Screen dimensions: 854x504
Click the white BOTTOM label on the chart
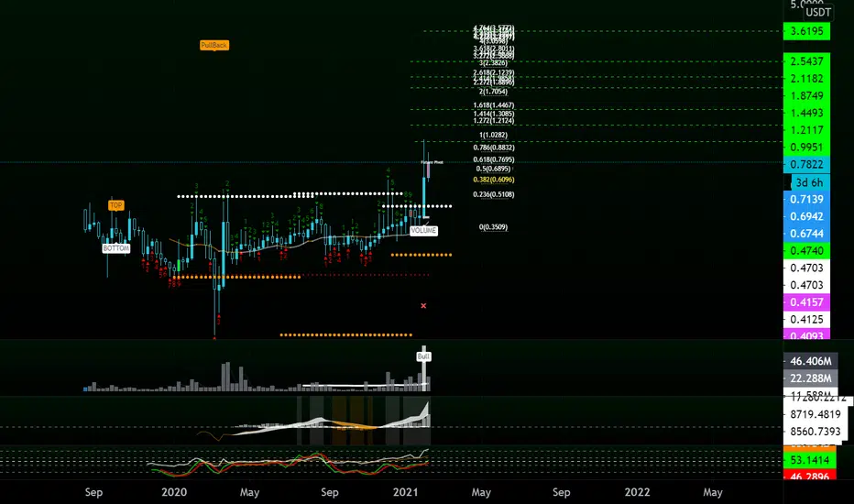click(116, 248)
